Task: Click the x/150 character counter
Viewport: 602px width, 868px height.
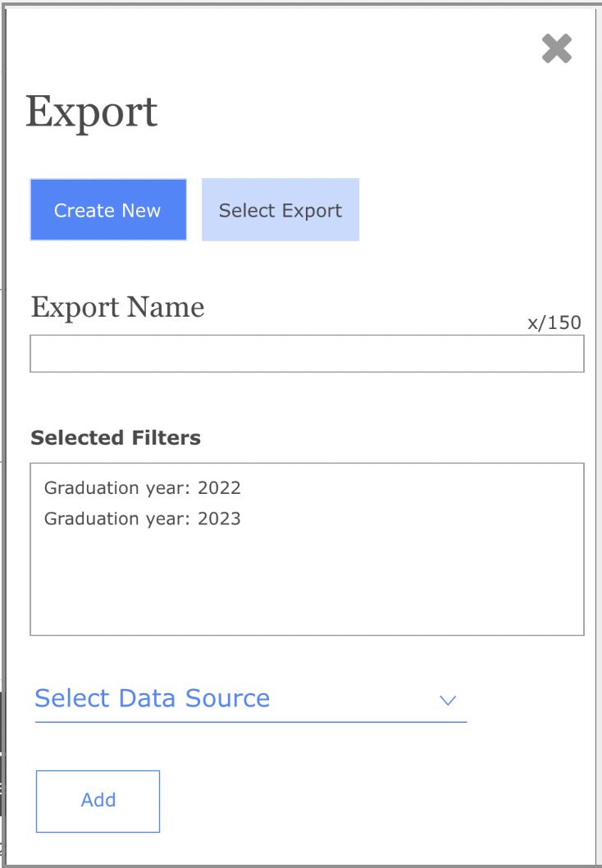Action: (x=554, y=322)
